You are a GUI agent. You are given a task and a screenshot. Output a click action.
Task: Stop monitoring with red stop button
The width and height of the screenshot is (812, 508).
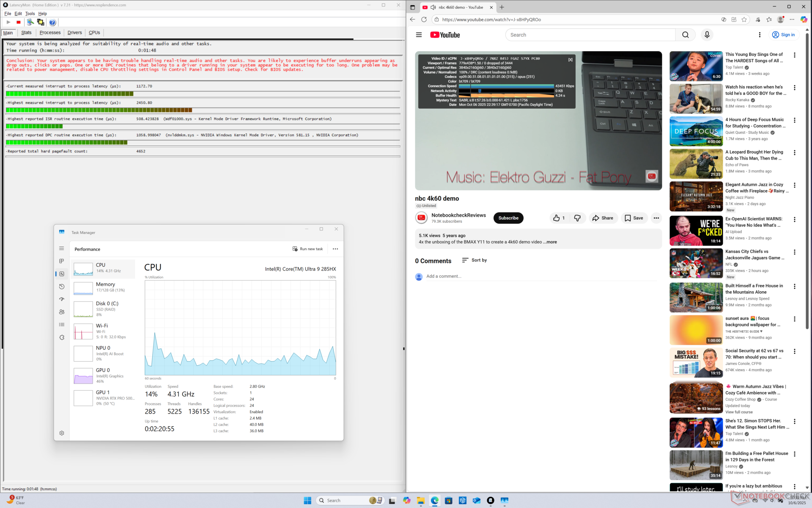tap(19, 22)
